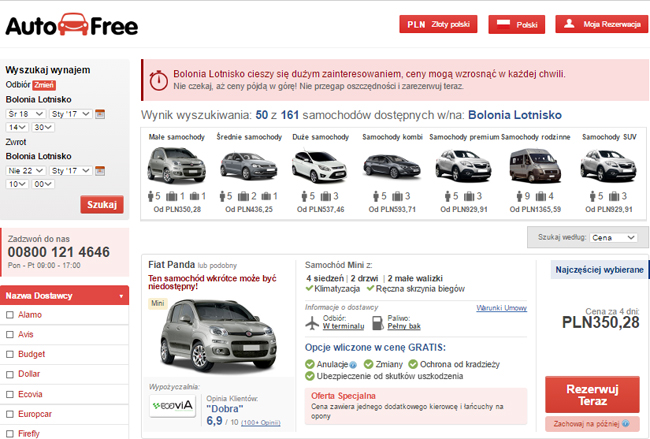Open the Warunki Umowy link
The height and width of the screenshot is (439, 650).
click(x=502, y=308)
